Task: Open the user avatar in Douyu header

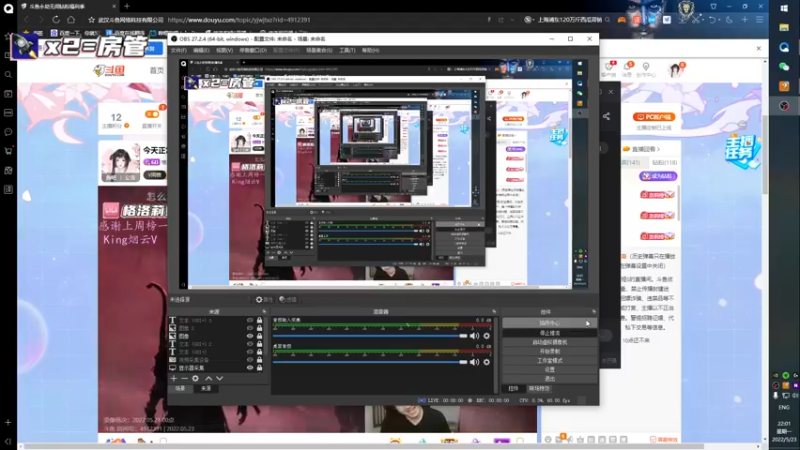Action: pos(676,70)
